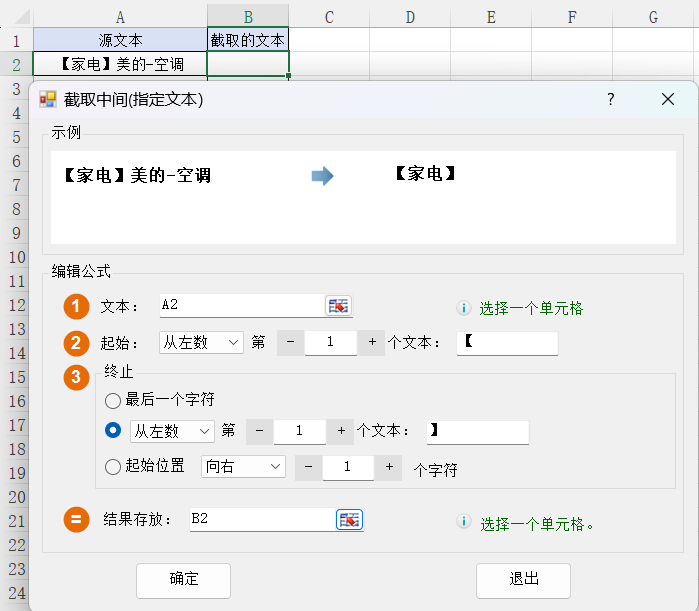The height and width of the screenshot is (611, 699).
Task: Select the 最后一个字符 radio option
Action: pos(113,400)
